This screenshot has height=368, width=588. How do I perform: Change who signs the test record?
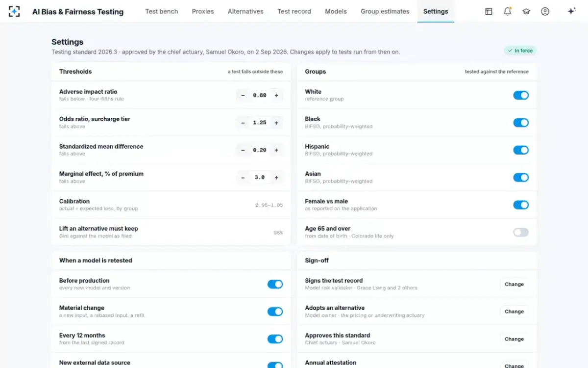(514, 284)
